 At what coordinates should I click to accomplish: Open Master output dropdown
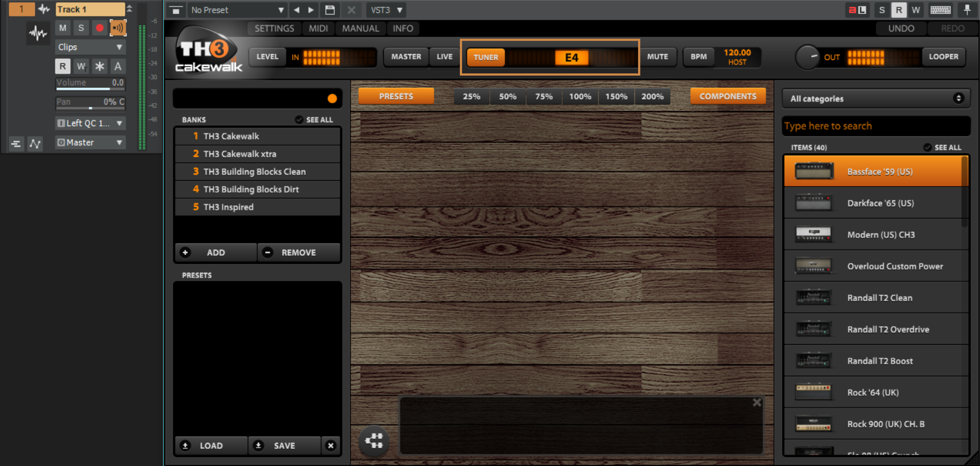(x=90, y=142)
